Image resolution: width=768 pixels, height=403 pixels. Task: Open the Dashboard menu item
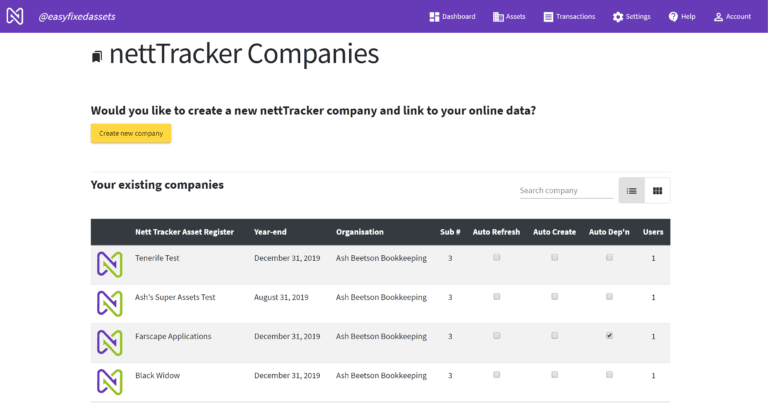(x=452, y=17)
